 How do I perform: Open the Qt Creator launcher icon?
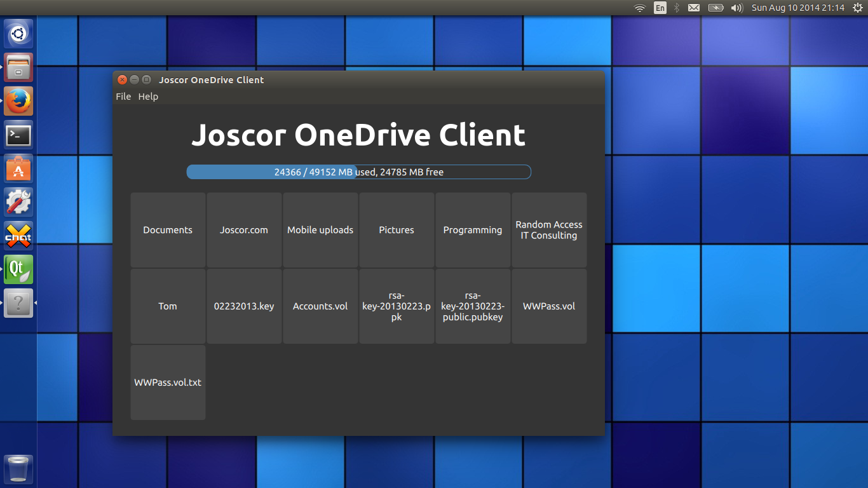click(x=18, y=269)
